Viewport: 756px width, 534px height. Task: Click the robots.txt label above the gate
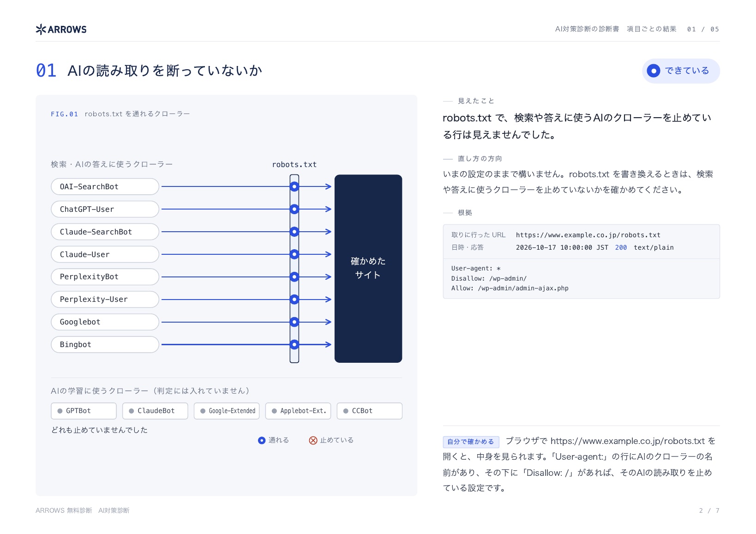click(x=294, y=165)
